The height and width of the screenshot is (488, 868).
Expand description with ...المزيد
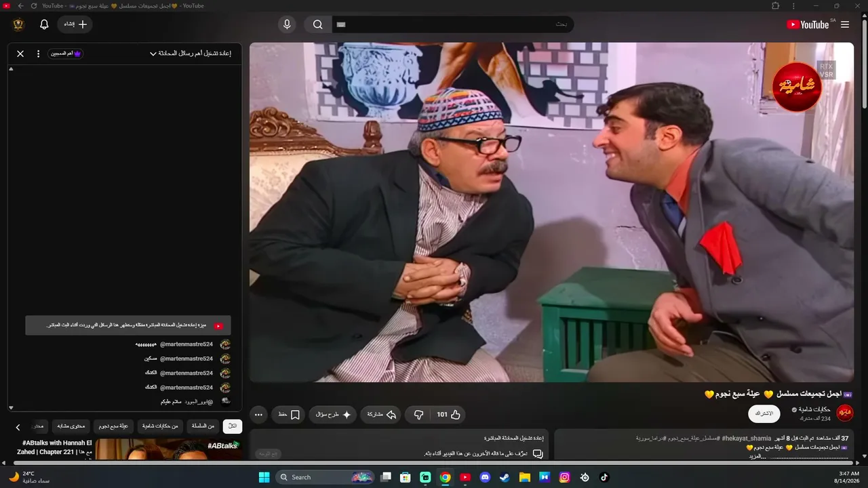[x=756, y=456]
